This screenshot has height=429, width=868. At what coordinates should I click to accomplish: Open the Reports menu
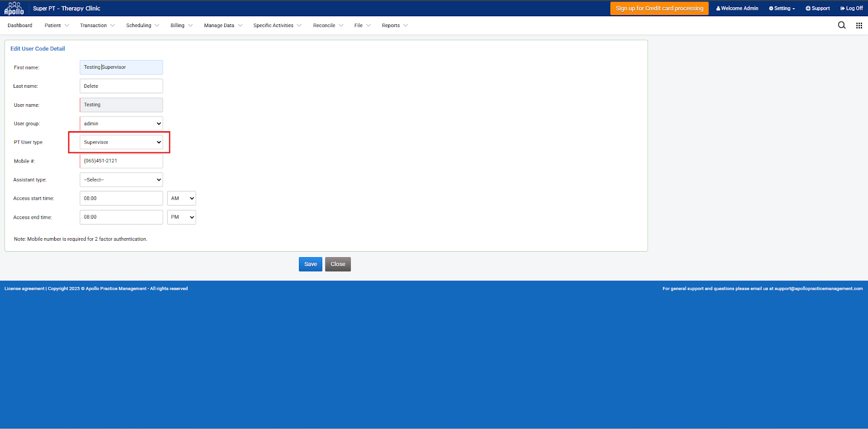(394, 25)
